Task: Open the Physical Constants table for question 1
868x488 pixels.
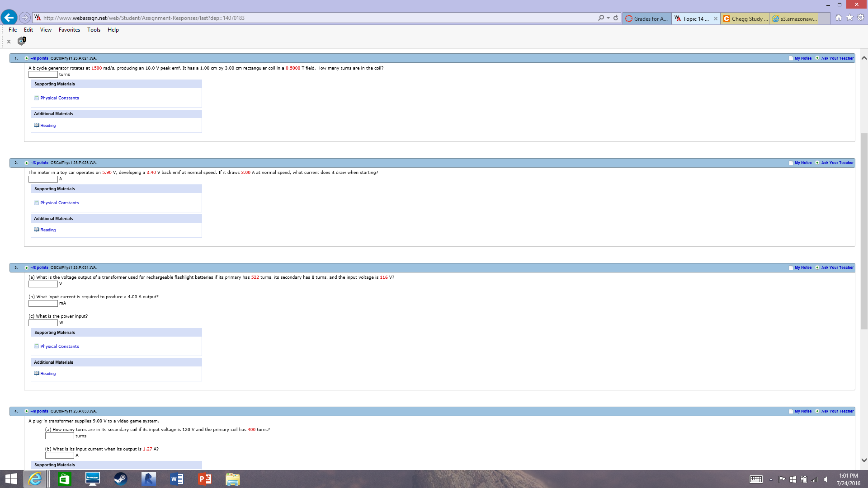Action: click(59, 98)
